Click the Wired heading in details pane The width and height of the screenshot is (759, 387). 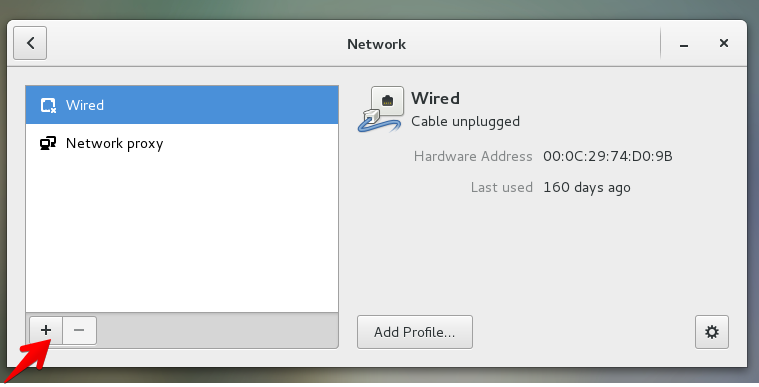point(435,98)
